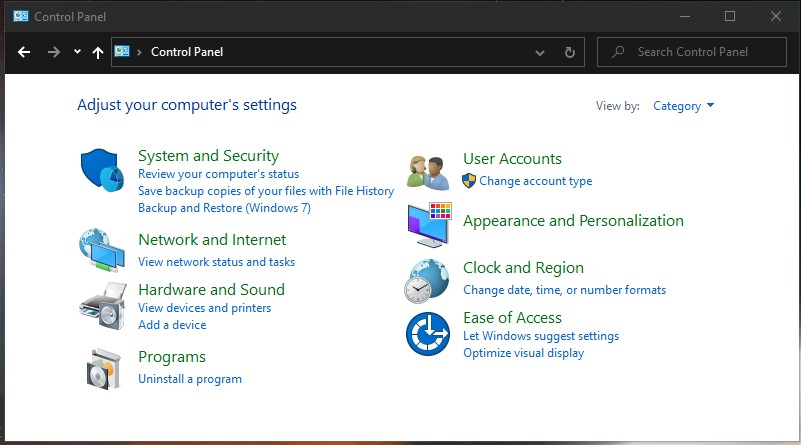Click Uninstall a program

(190, 379)
